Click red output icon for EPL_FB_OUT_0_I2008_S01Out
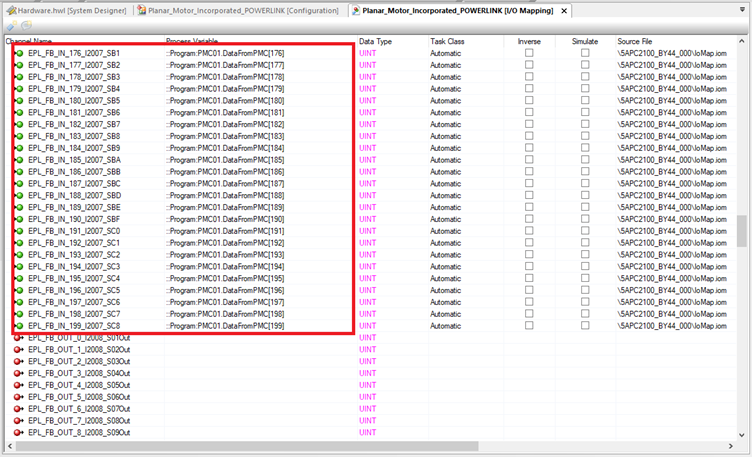The height and width of the screenshot is (457, 752). pyautogui.click(x=19, y=338)
